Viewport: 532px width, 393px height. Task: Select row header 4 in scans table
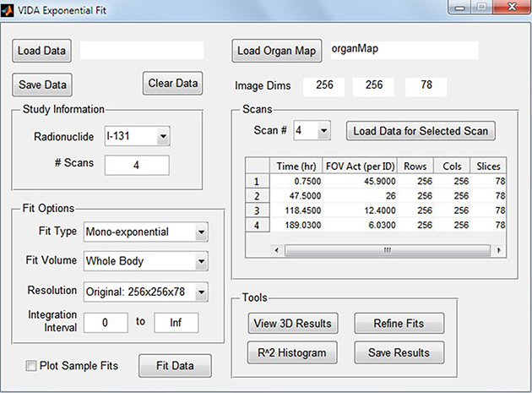(x=258, y=225)
